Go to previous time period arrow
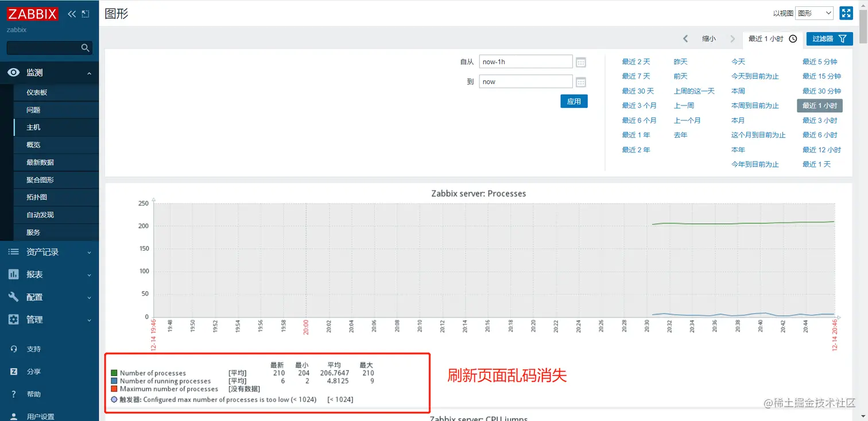 click(x=685, y=38)
